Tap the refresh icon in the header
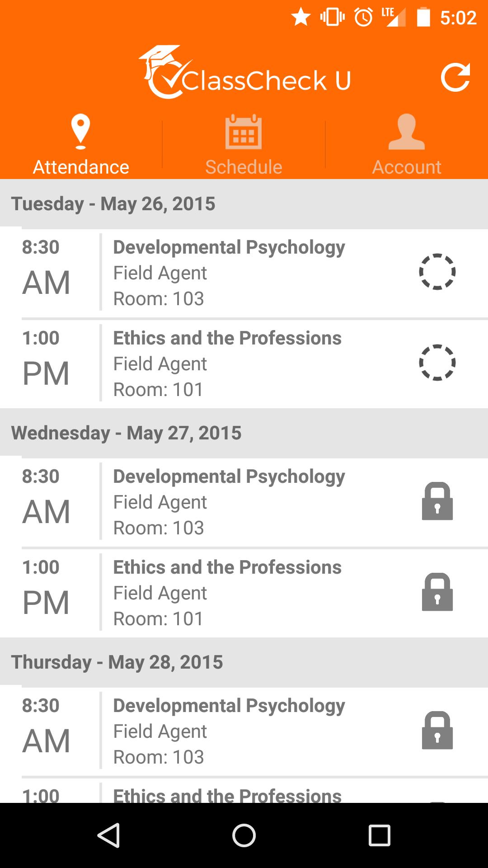Screen dimensions: 488x868 455,78
